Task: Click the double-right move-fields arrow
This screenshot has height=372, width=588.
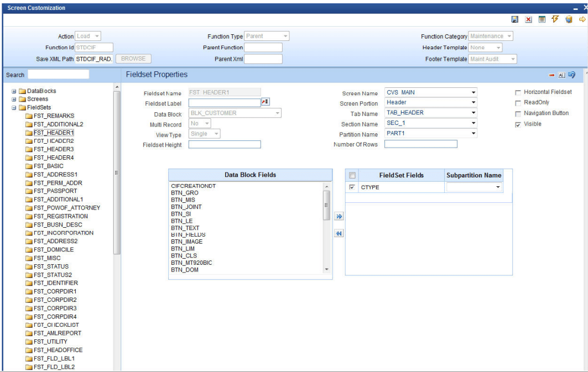Action: coord(339,217)
